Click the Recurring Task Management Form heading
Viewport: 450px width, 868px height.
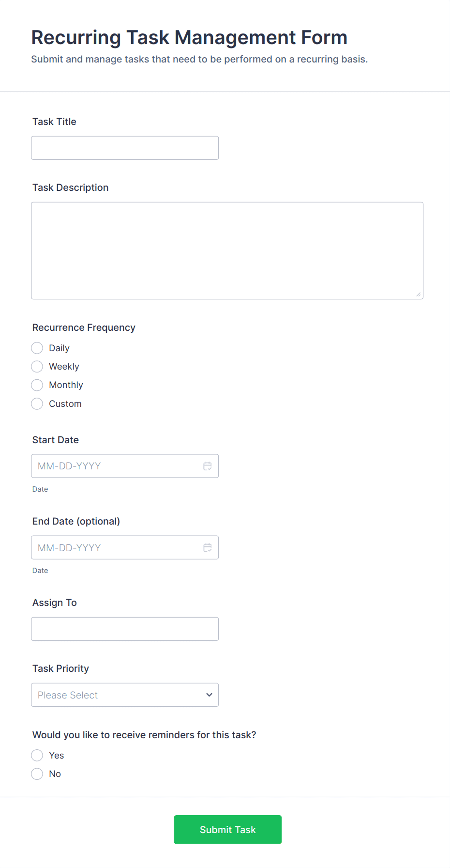point(189,38)
